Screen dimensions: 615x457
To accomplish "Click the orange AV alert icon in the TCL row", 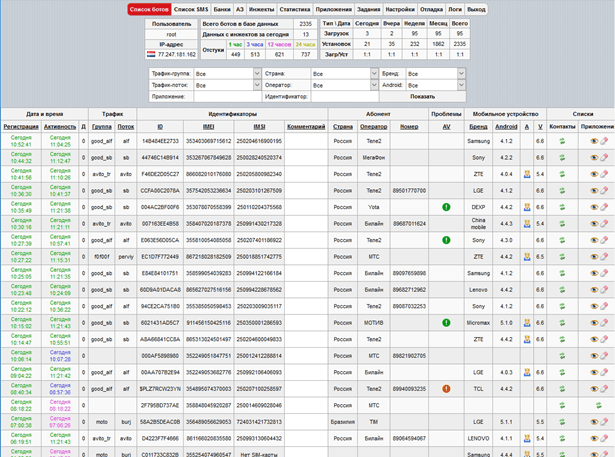I will (x=446, y=389).
